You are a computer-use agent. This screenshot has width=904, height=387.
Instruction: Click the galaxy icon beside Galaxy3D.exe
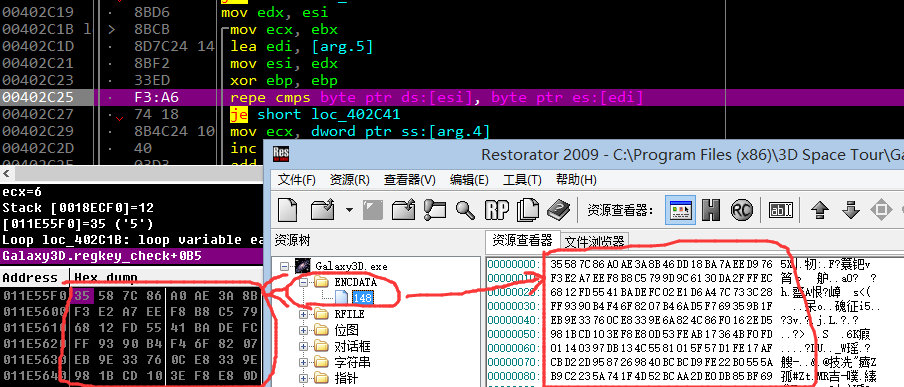click(x=303, y=266)
